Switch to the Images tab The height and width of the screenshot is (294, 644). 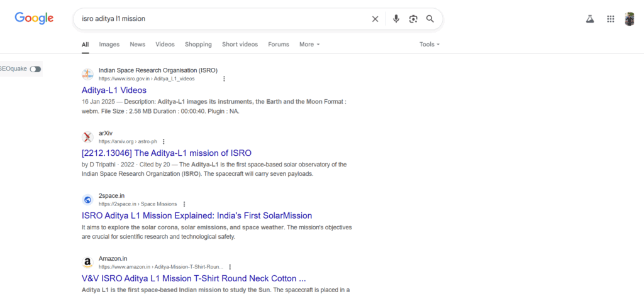(x=109, y=44)
